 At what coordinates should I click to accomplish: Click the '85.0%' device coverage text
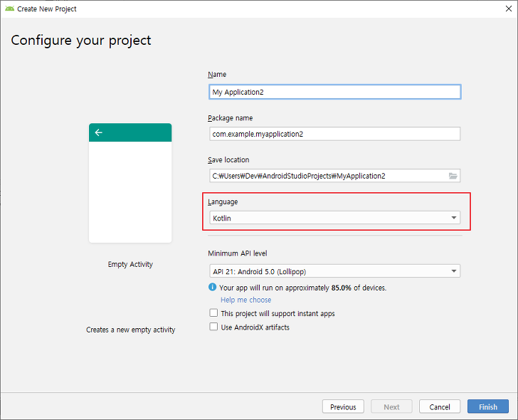point(342,288)
